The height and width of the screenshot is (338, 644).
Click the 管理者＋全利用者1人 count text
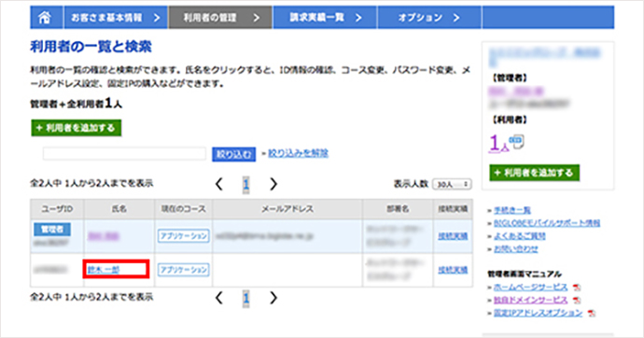coord(76,104)
